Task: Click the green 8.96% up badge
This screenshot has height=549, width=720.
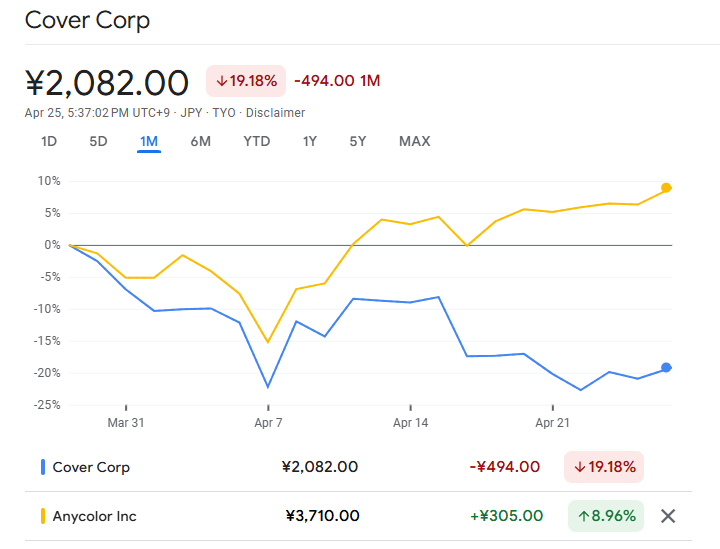Action: coord(607,516)
